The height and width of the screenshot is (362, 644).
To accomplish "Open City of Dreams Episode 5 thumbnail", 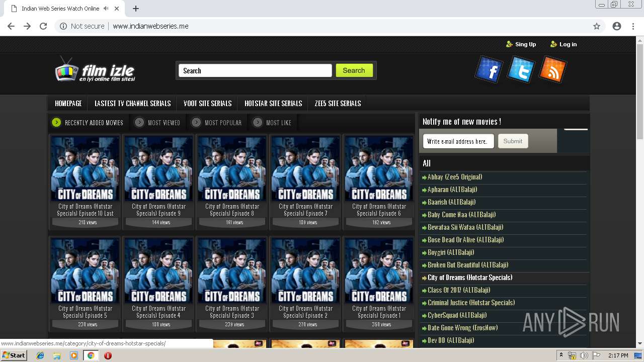I will pos(85,270).
